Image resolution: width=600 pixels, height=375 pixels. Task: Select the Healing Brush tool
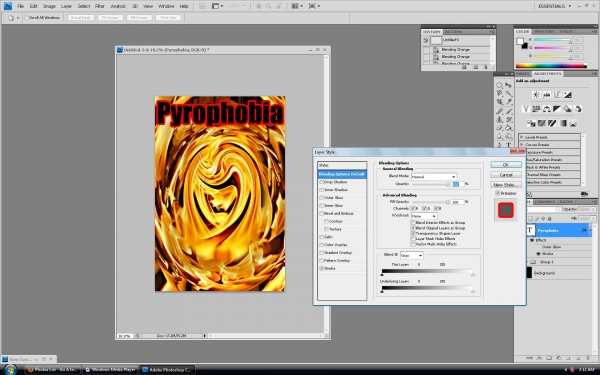click(x=500, y=111)
